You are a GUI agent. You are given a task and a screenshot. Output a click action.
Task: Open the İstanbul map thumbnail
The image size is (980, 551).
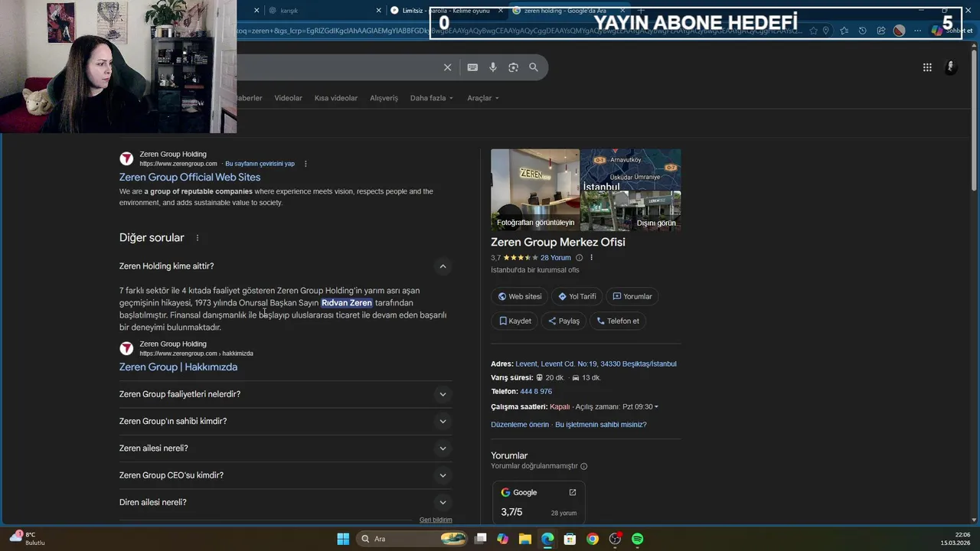[x=631, y=170]
